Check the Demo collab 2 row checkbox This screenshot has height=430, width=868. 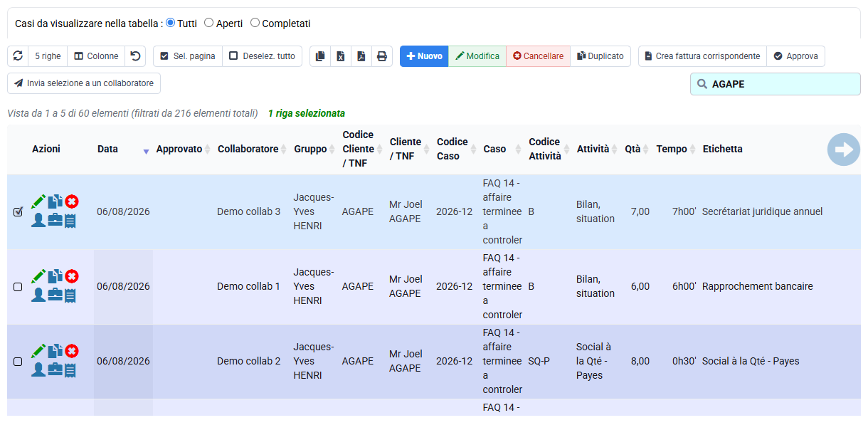pyautogui.click(x=18, y=361)
